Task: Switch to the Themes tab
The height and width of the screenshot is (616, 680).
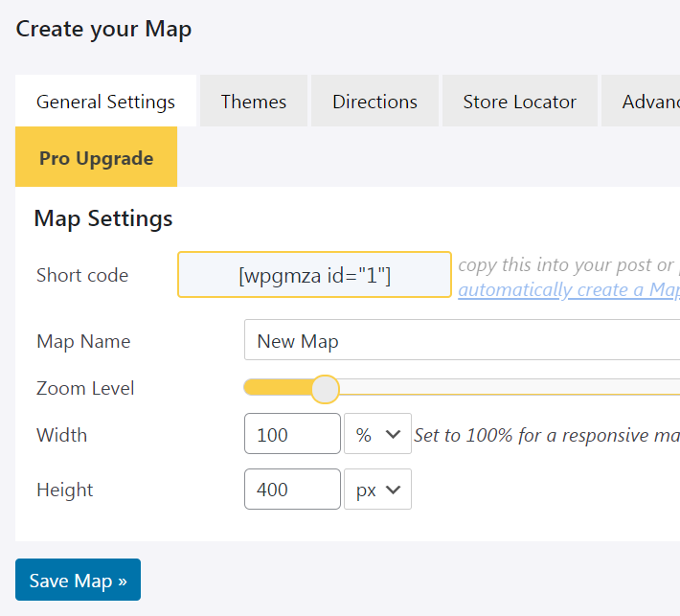Action: [254, 101]
